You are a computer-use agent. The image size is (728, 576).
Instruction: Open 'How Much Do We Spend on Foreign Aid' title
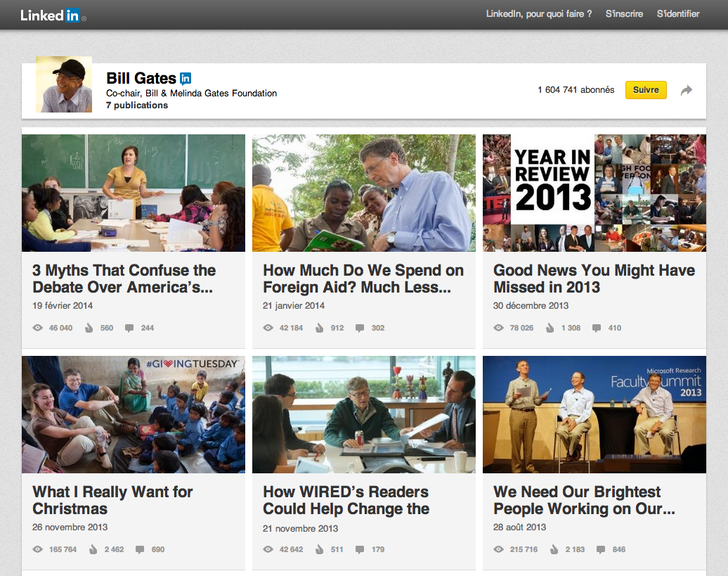click(363, 279)
